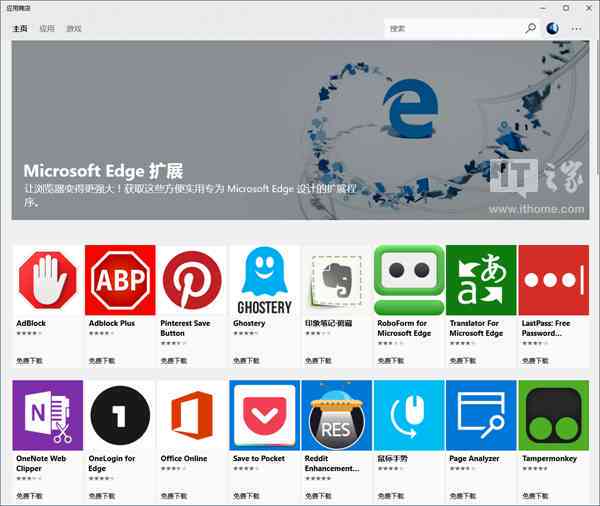Image resolution: width=600 pixels, height=506 pixels.
Task: Click free download under Page Analyzer
Action: [x=463, y=496]
